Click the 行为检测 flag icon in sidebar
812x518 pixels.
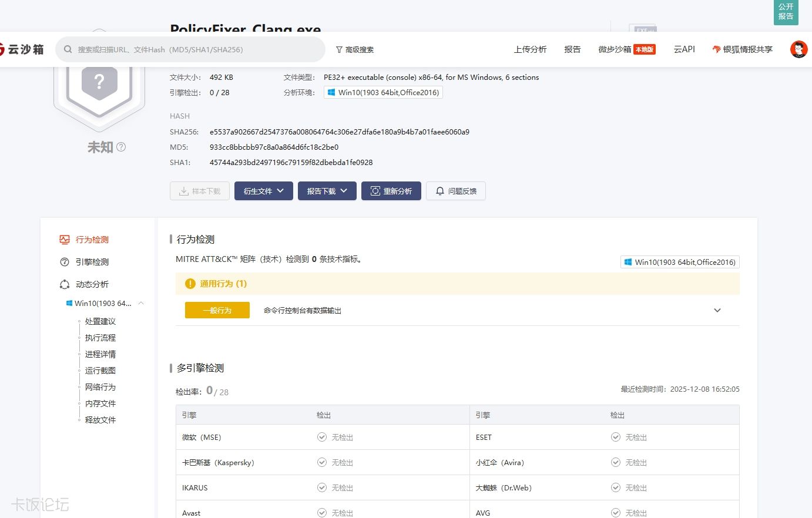[x=67, y=239]
